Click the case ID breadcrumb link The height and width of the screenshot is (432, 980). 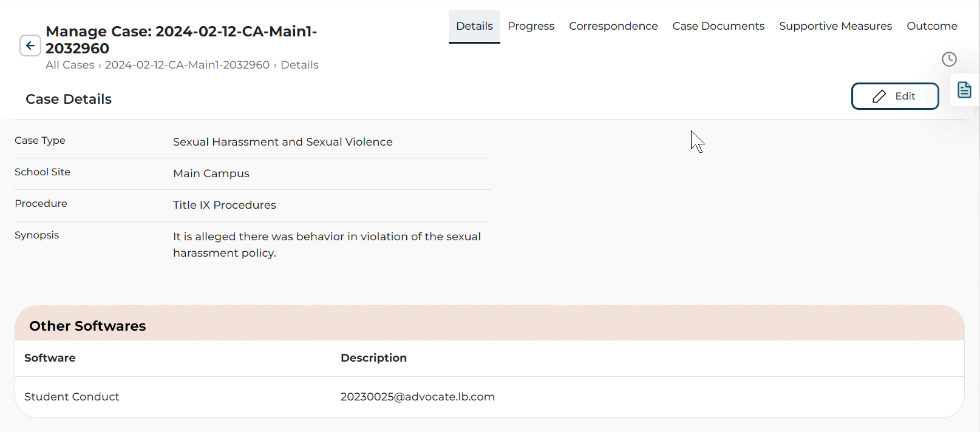tap(187, 65)
